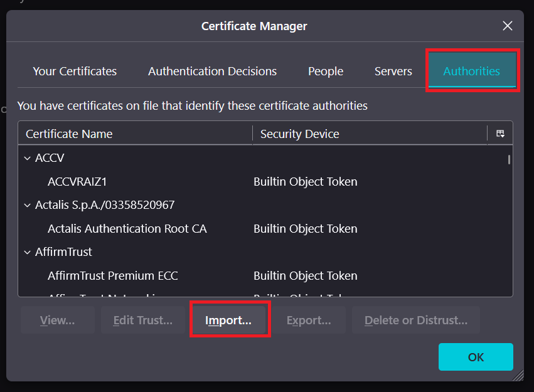
Task: Click the Import button
Action: pyautogui.click(x=228, y=320)
